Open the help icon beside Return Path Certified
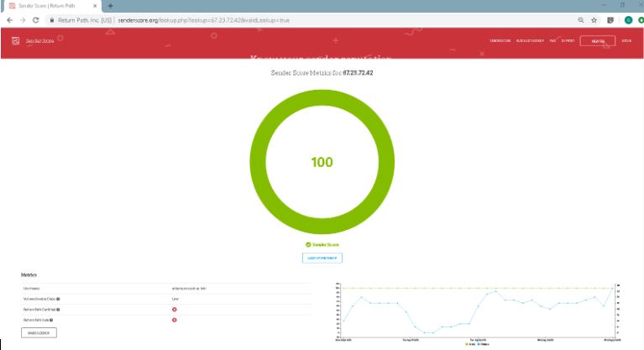Screen dimensions: 644x350 click(58, 310)
